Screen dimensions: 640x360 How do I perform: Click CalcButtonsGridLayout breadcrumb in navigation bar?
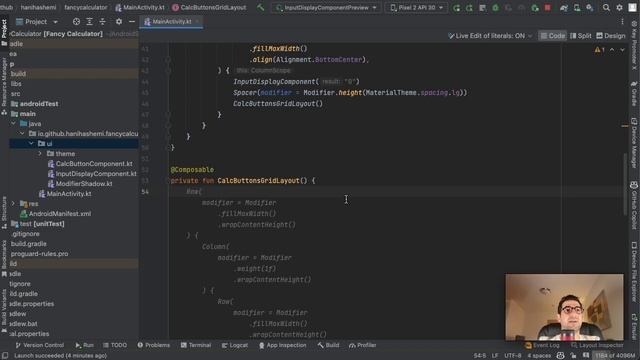coord(209,7)
